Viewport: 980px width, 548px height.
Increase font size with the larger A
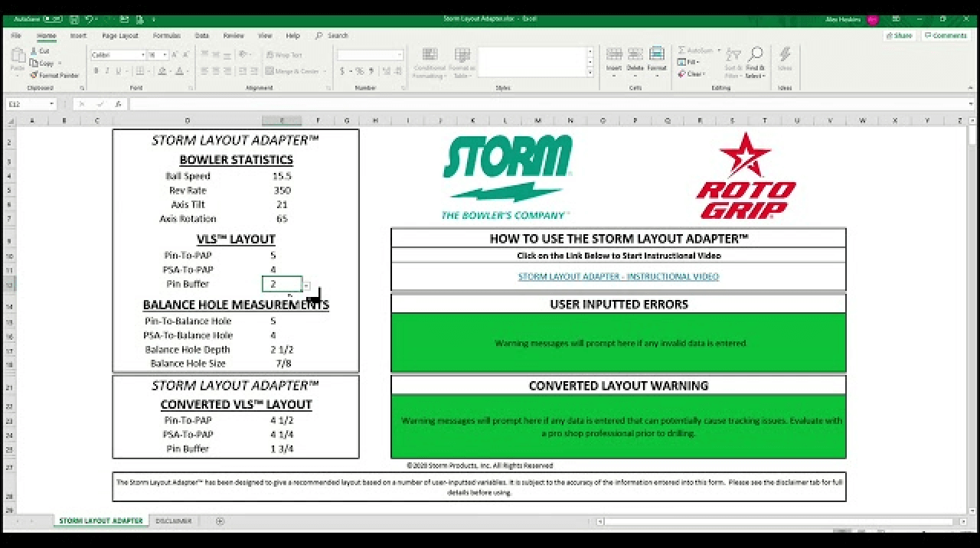click(175, 55)
